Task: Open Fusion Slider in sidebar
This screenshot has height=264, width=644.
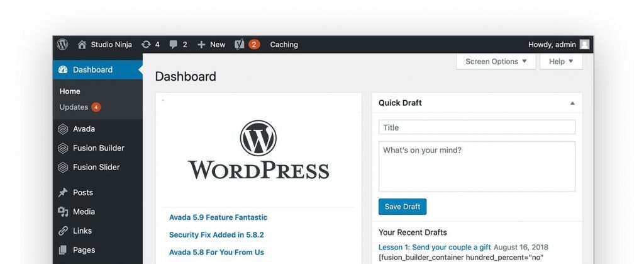Action: 96,167
